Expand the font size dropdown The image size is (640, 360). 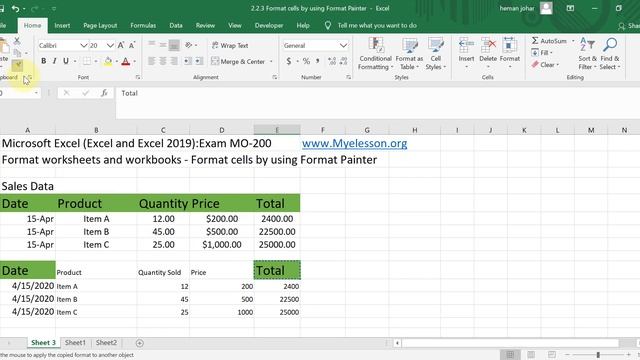(110, 45)
